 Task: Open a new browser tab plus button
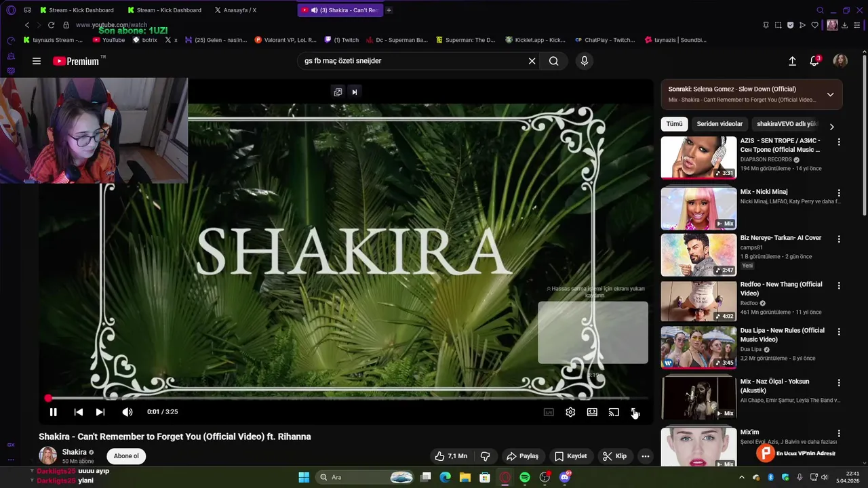click(x=389, y=10)
